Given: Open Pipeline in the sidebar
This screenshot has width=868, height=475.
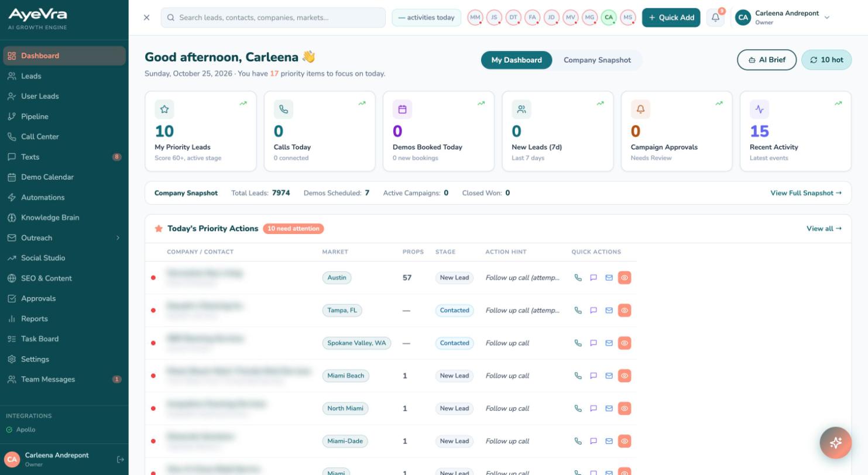Looking at the screenshot, I should (64, 116).
